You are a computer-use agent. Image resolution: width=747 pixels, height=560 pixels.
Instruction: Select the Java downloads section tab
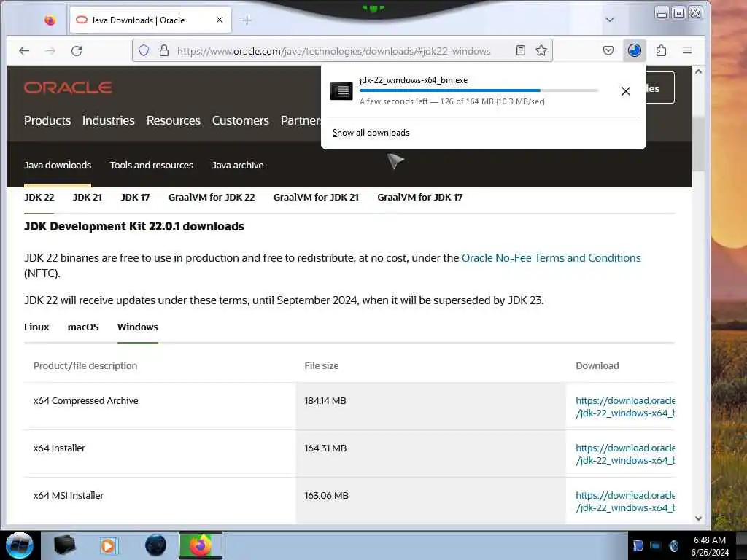[58, 166]
